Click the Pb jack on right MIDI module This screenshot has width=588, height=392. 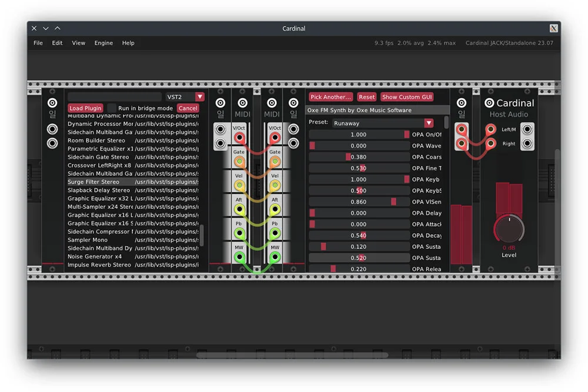coord(275,233)
